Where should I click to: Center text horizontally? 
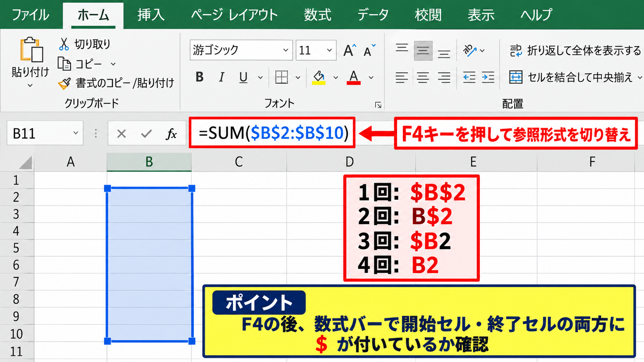(x=423, y=78)
